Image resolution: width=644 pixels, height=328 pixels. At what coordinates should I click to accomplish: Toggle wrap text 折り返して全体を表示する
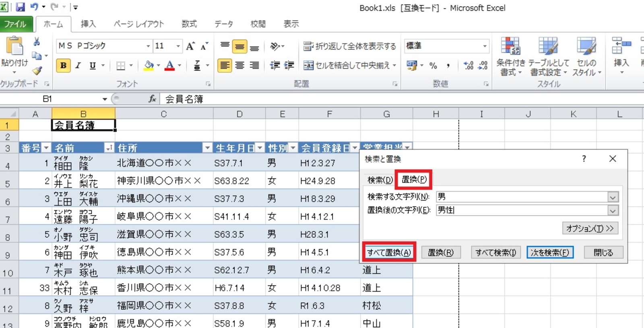pyautogui.click(x=350, y=46)
